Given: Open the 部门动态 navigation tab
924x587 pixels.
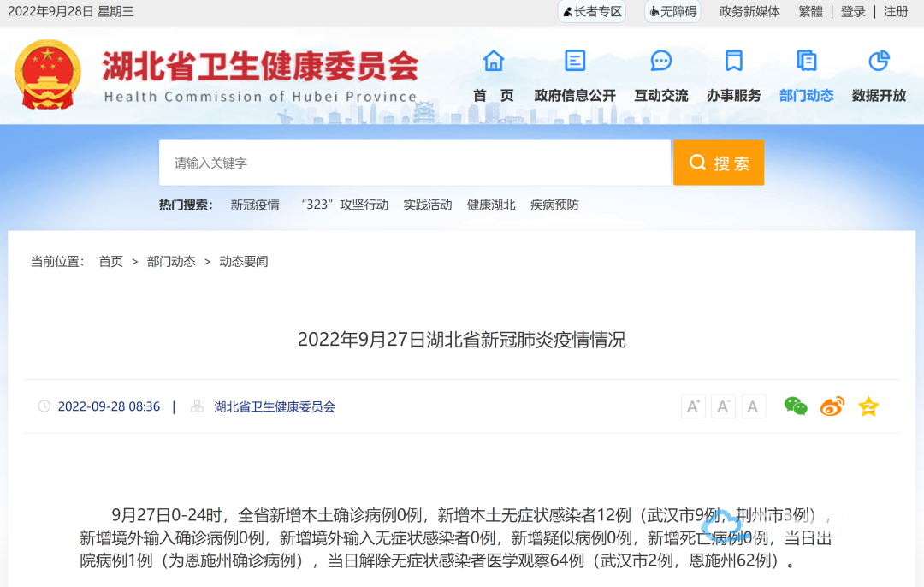Looking at the screenshot, I should [806, 95].
